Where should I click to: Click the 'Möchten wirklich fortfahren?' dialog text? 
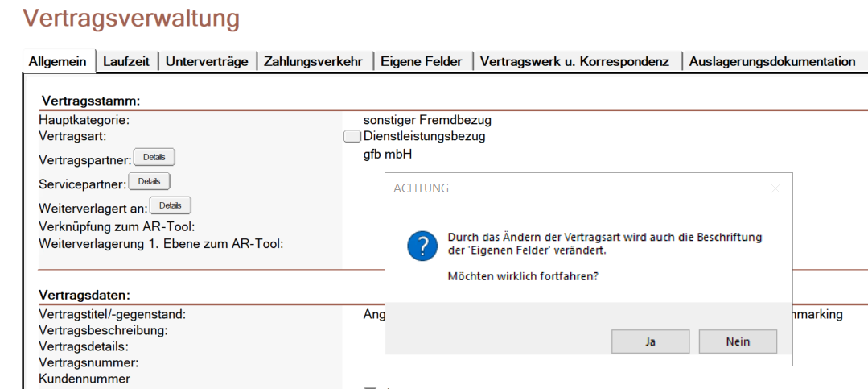[523, 276]
